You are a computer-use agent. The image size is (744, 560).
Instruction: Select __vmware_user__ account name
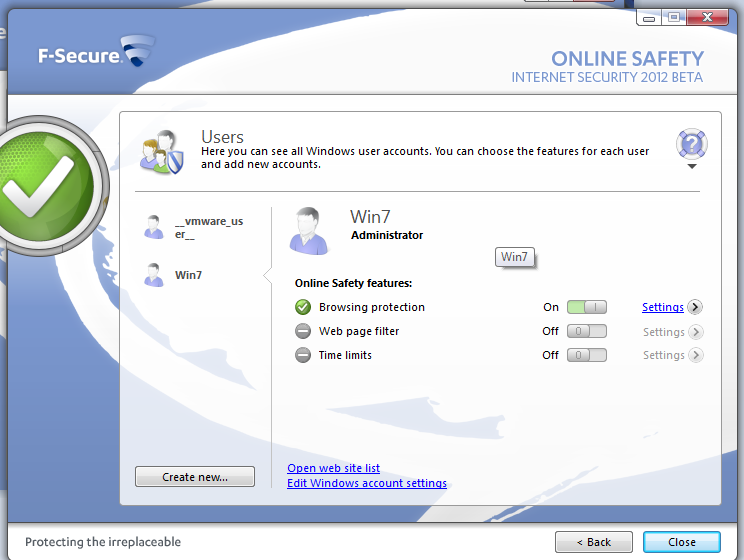coord(209,227)
